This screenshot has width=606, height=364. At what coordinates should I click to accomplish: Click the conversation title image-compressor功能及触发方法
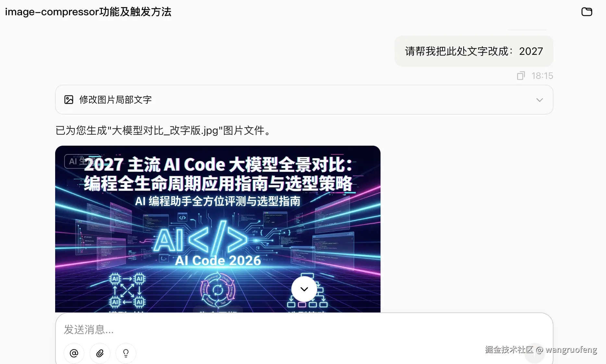(88, 12)
